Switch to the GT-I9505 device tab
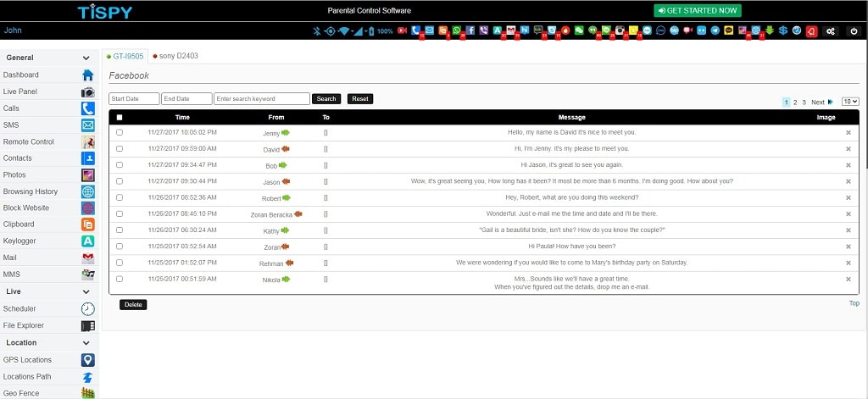 pos(125,56)
